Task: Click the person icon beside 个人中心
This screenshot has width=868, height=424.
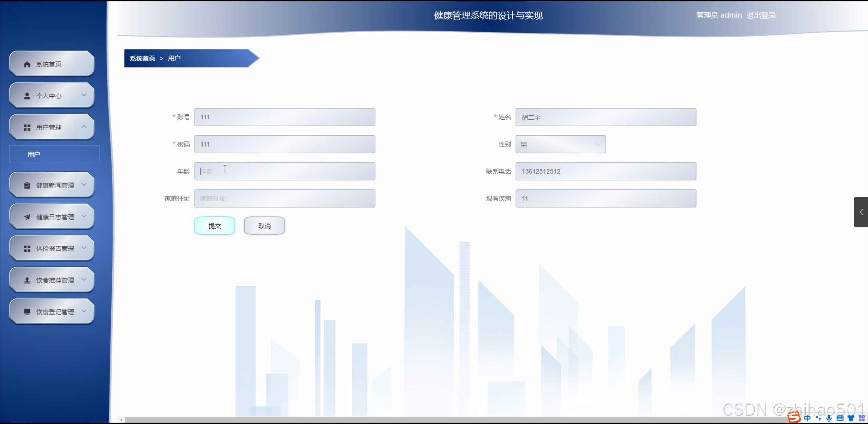Action: coord(27,96)
